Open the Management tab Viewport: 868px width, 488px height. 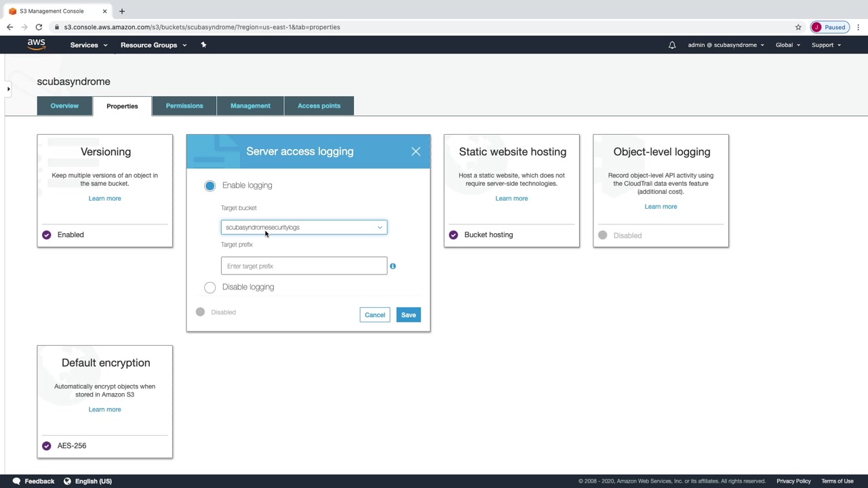pos(250,106)
